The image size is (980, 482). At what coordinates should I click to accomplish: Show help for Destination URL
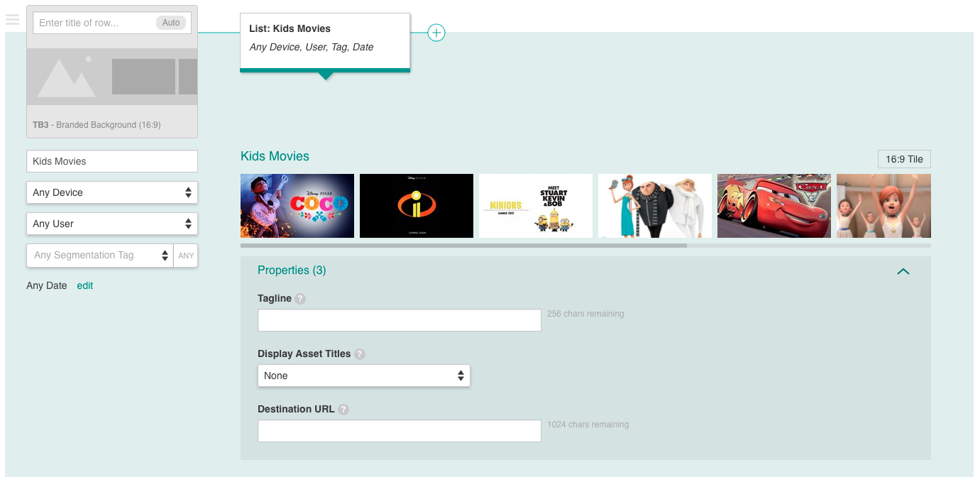coord(343,410)
